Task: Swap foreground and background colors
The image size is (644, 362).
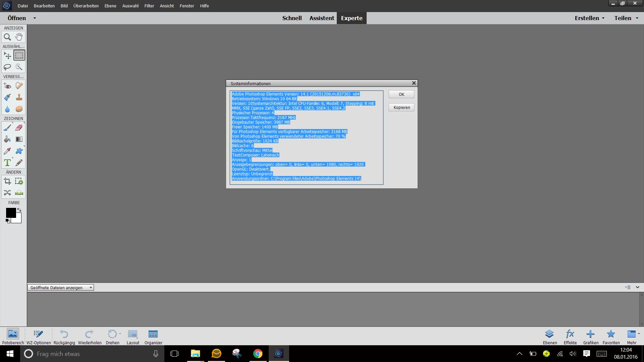Action: (x=19, y=210)
